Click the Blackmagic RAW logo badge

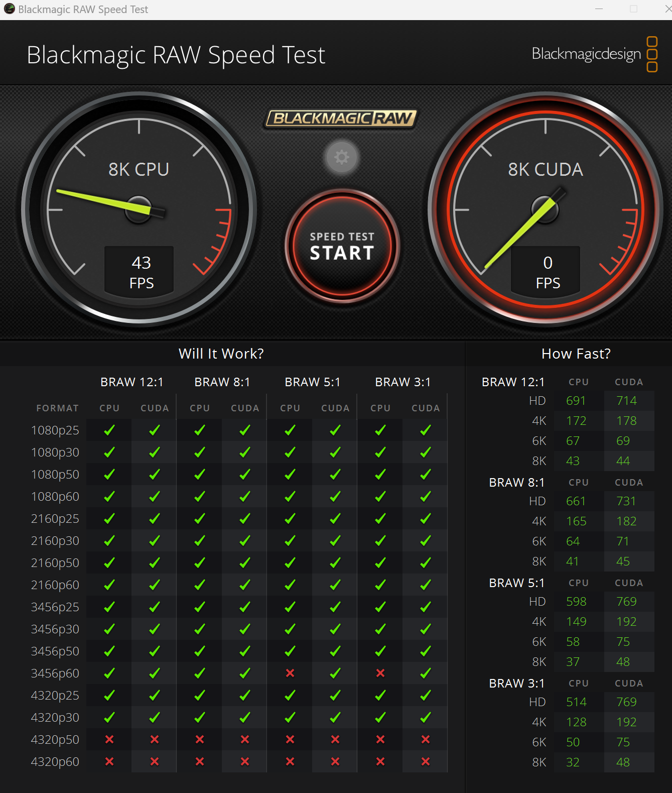[x=341, y=119]
